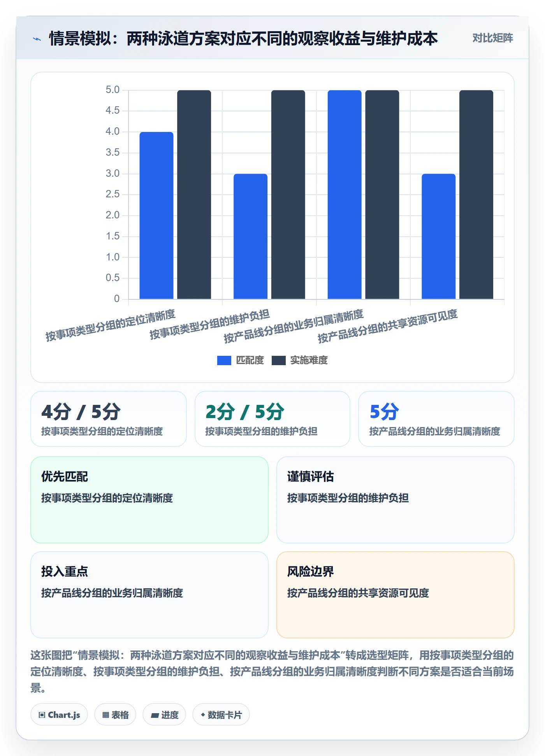Screen dimensions: 545x756
Task: Click the lightning icon beside the title
Action: click(x=37, y=39)
